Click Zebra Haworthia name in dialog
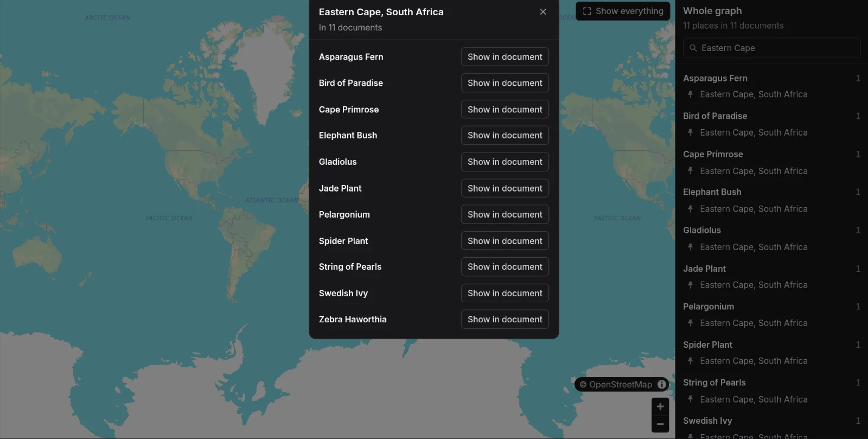868x439 pixels. click(353, 320)
